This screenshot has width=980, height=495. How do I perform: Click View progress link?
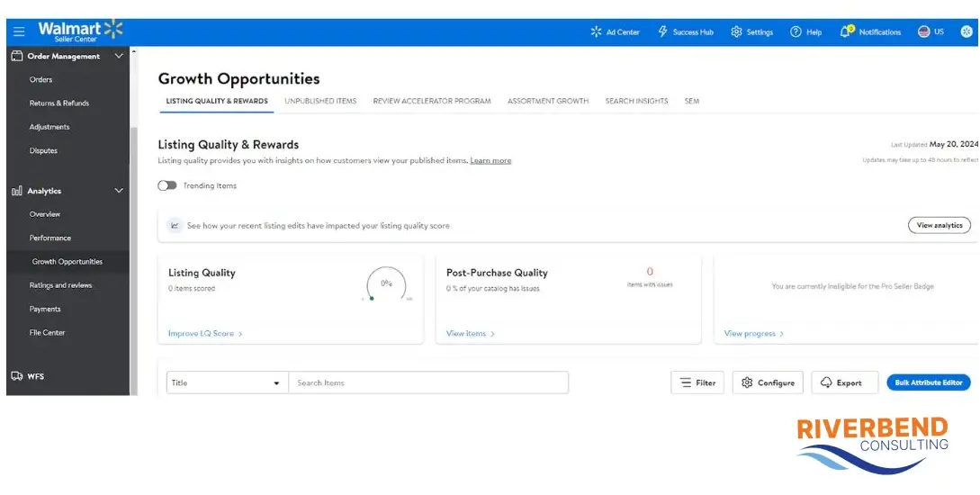pos(754,334)
